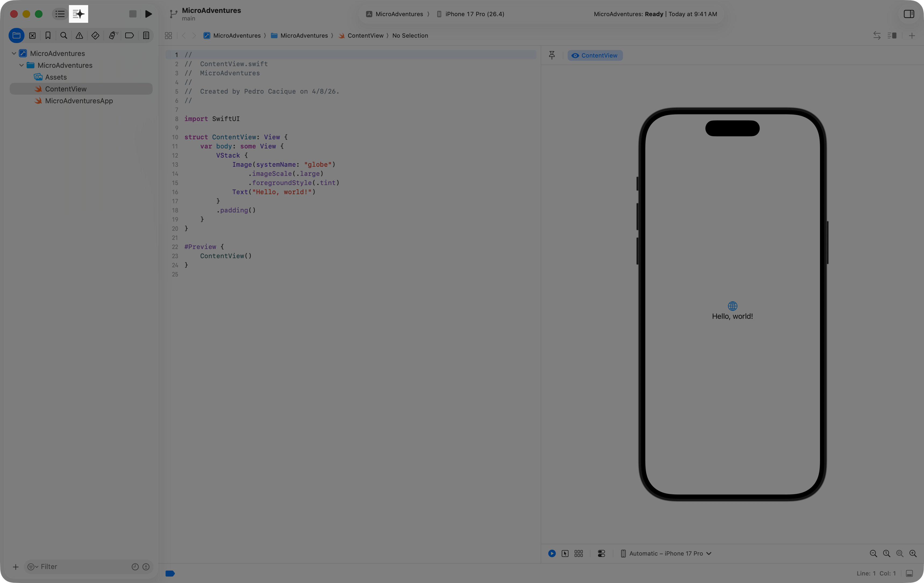Screen dimensions: 924x583
Task: Open the code review arrows button
Action: (x=877, y=35)
